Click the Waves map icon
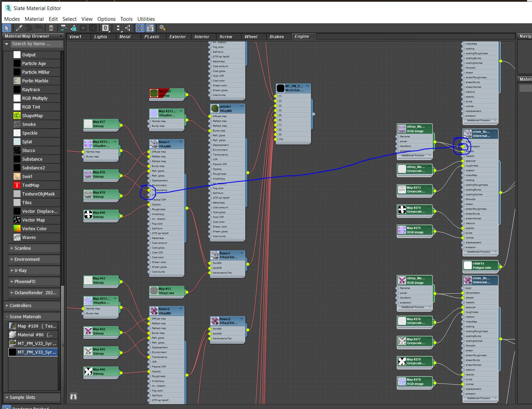The height and width of the screenshot is (409, 532). point(17,237)
